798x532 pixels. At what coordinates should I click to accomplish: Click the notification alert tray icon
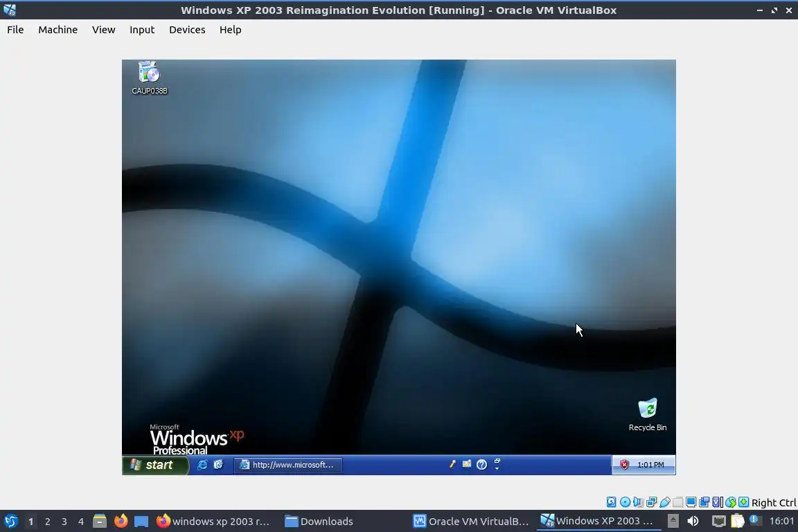(756, 520)
